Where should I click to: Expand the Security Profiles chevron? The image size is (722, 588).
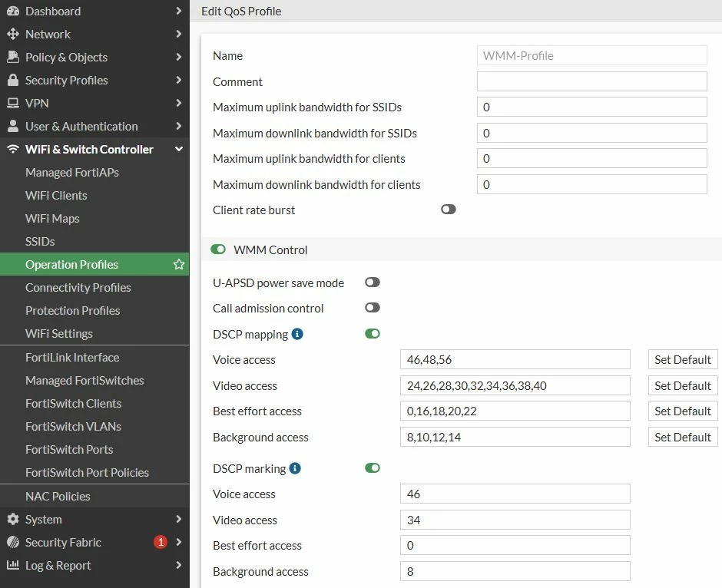pos(179,80)
